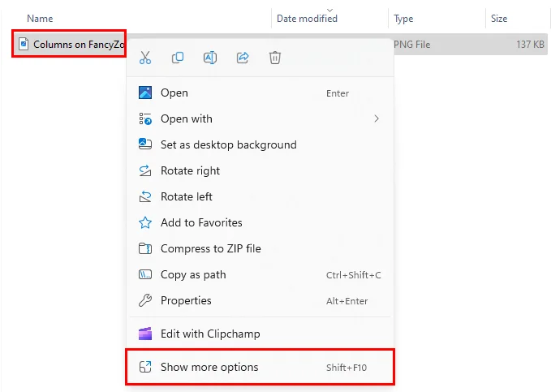
Task: Select Edit with Clipchamp
Action: tap(210, 334)
